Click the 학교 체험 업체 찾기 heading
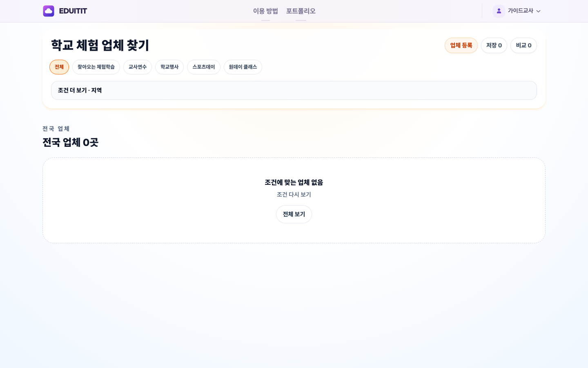Screen dimensions: 588x368 (100, 45)
